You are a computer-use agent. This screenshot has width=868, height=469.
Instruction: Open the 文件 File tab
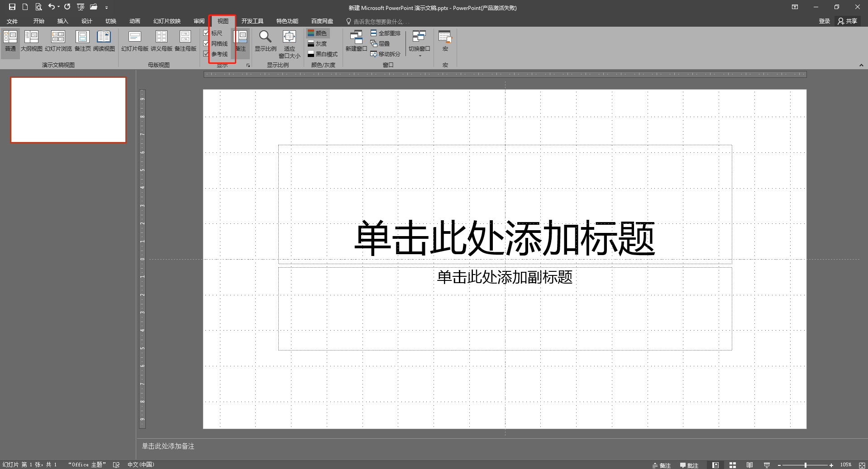click(x=12, y=21)
